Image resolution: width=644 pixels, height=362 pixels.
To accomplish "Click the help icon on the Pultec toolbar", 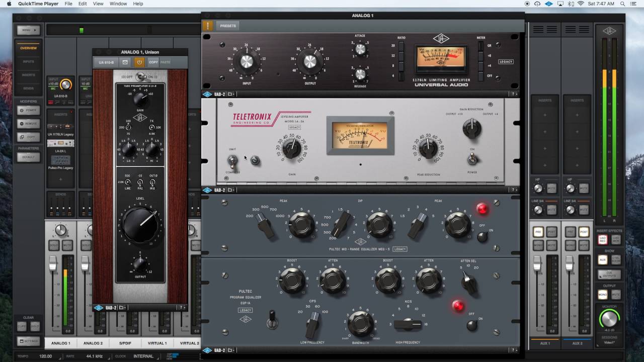I will pos(514,350).
